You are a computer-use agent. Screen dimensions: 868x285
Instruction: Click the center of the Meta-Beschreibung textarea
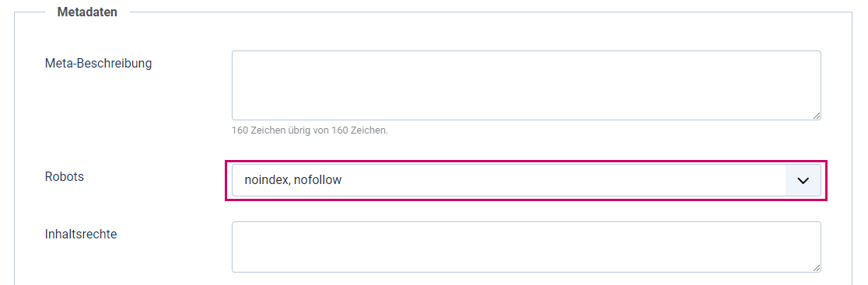526,85
